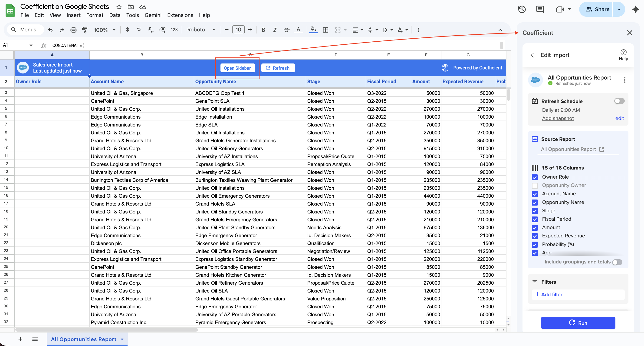Click the version history clock icon
644x346 pixels.
pos(522,10)
